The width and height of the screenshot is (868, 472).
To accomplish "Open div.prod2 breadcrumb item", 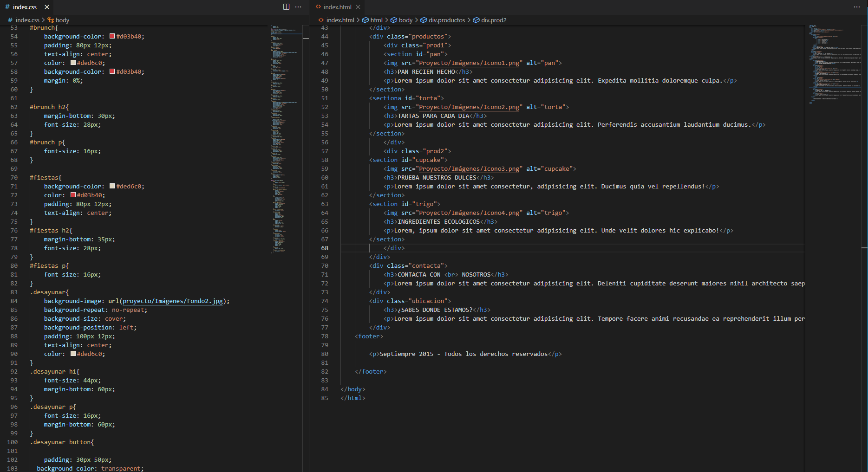I will tap(493, 20).
